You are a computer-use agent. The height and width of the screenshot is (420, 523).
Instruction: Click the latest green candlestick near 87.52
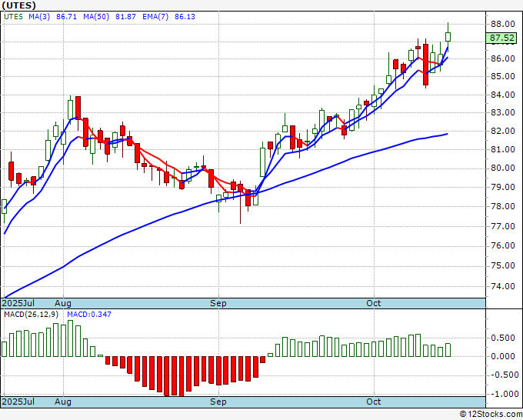pyautogui.click(x=448, y=37)
